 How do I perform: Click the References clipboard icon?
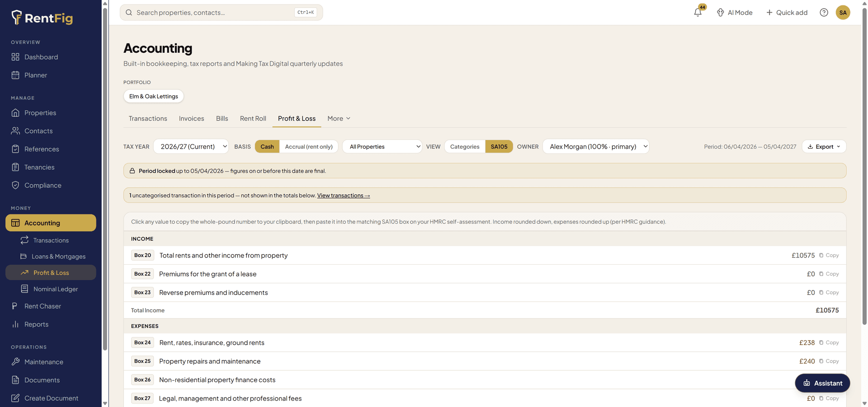15,149
